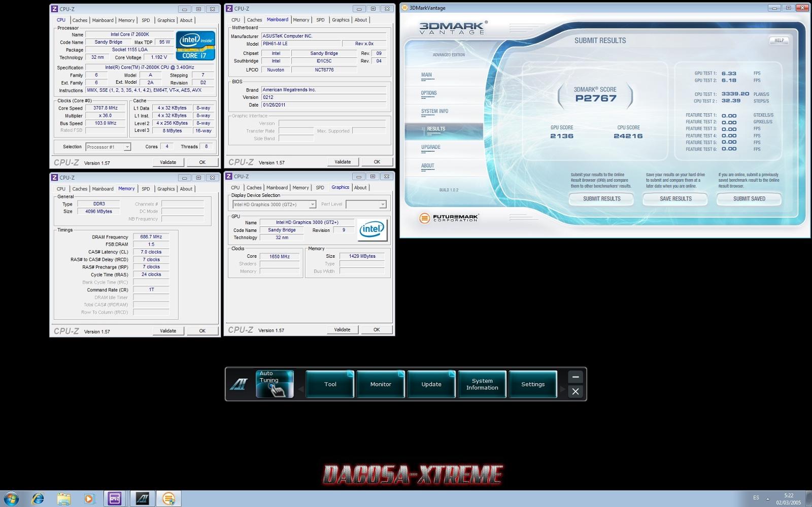Click SUBMIT SAVED button
Viewport: 812px width, 507px height.
749,199
